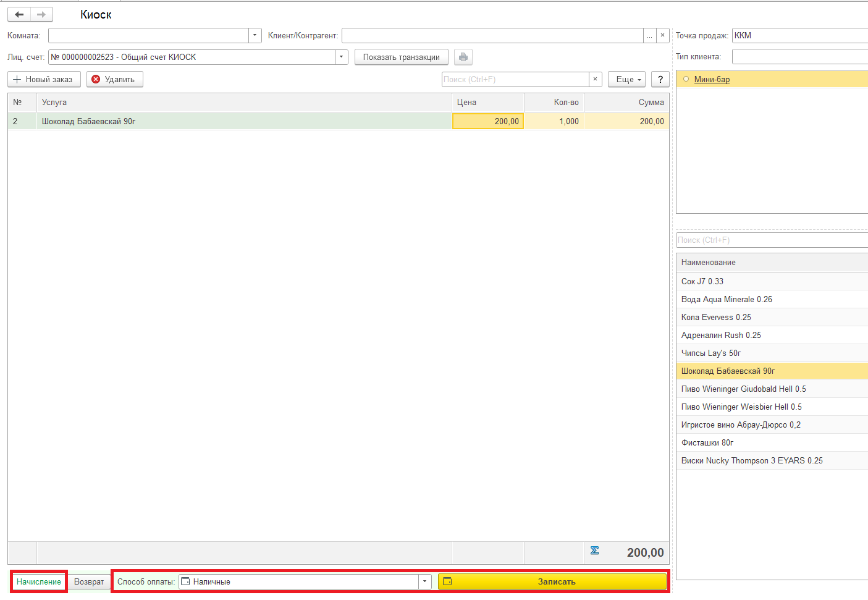Screen dimensions: 868x600
Task: Click the Кол-во column header
Action: point(554,103)
